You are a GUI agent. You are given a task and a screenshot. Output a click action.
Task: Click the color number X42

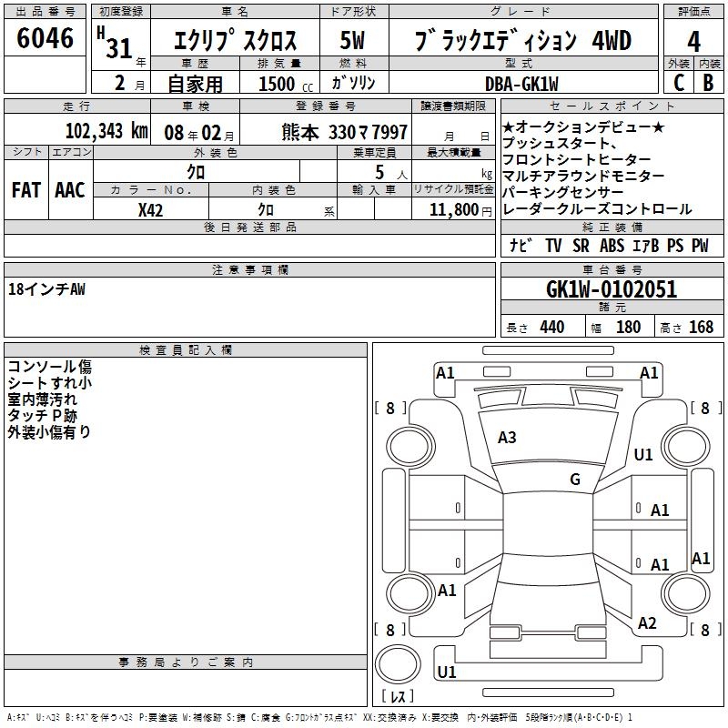pyautogui.click(x=151, y=210)
